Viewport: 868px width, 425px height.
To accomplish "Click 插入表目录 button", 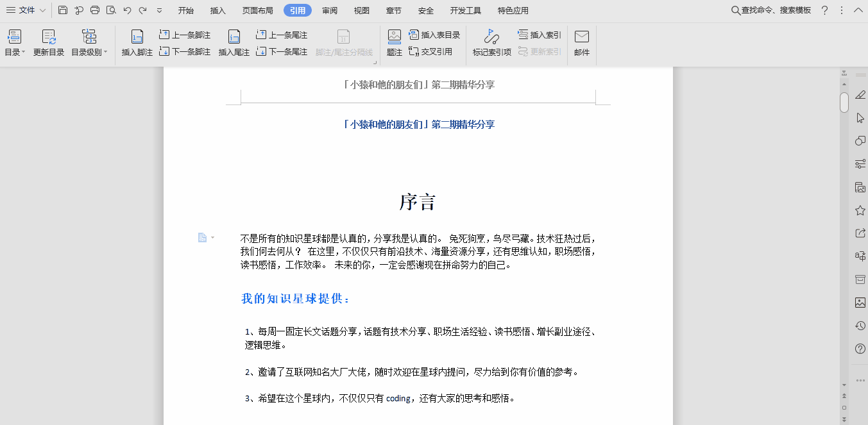I will [435, 35].
